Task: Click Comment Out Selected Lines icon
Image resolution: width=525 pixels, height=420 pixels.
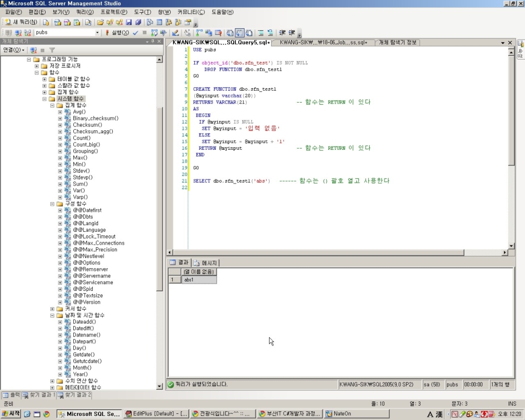Action: (261, 32)
